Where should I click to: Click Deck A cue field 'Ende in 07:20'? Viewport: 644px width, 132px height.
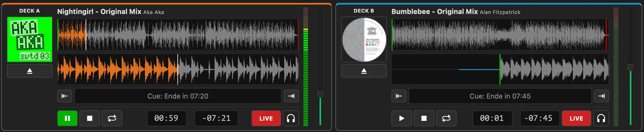178,96
